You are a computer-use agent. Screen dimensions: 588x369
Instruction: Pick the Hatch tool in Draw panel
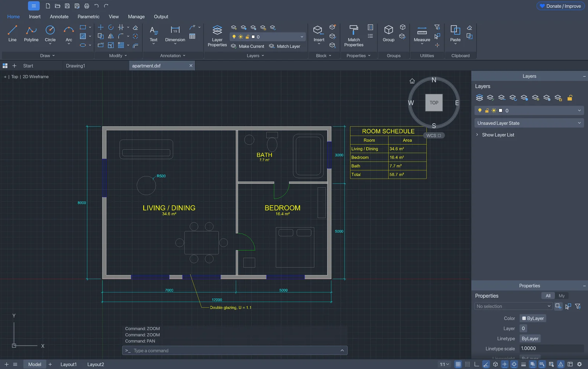83,36
